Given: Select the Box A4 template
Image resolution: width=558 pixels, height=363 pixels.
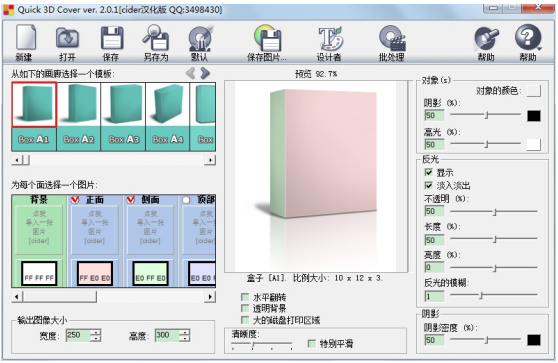Looking at the screenshot, I should pos(168,116).
